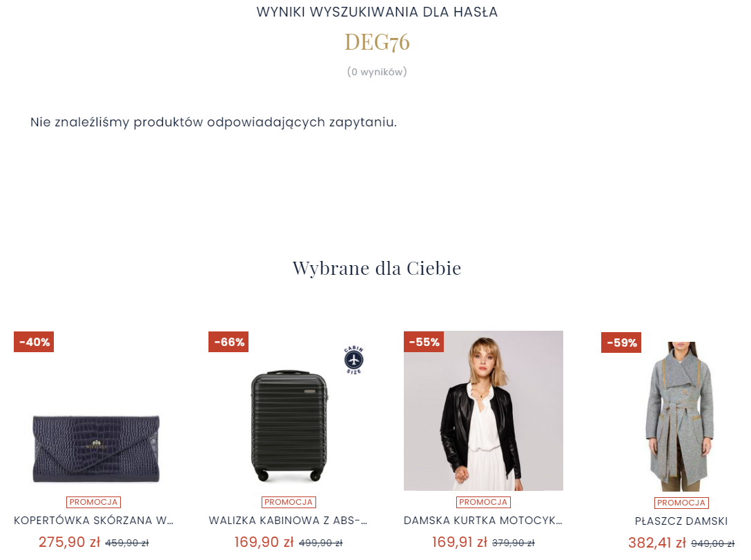Click the Promocja tag under the clutch

pos(93,502)
